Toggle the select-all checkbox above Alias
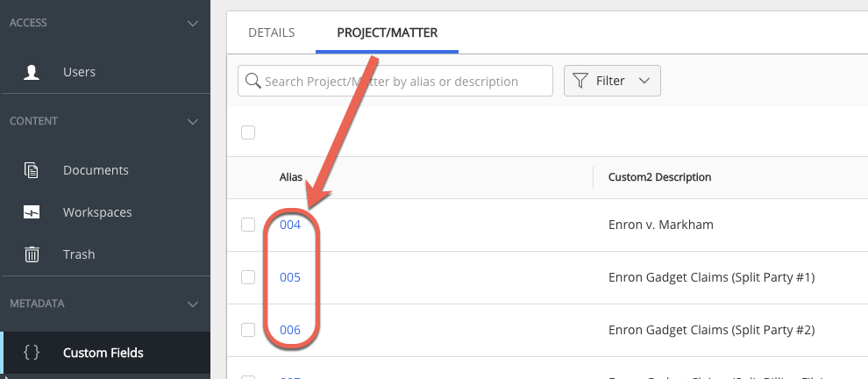 248,132
